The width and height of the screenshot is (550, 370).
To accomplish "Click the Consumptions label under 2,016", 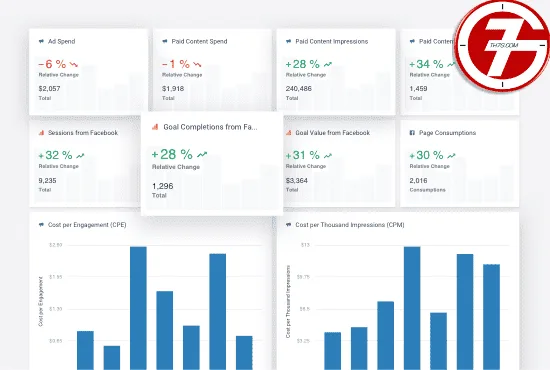I will point(427,190).
